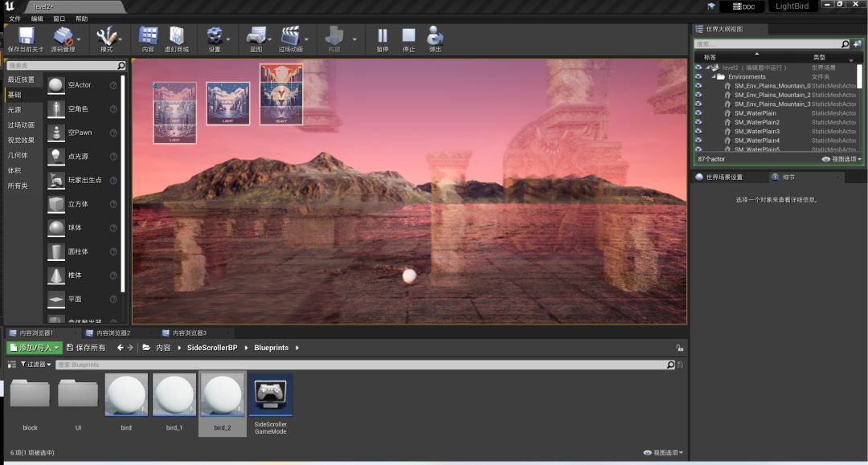This screenshot has height=465, width=868.
Task: Stop play session with 停止 button
Action: [408, 35]
